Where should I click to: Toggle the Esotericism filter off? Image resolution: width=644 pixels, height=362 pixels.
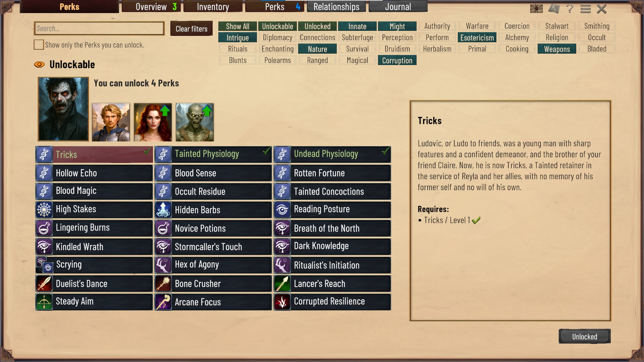click(x=477, y=38)
